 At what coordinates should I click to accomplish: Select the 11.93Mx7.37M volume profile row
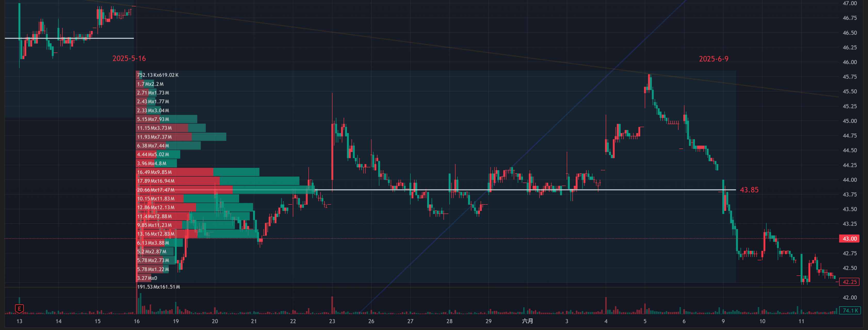tap(154, 137)
